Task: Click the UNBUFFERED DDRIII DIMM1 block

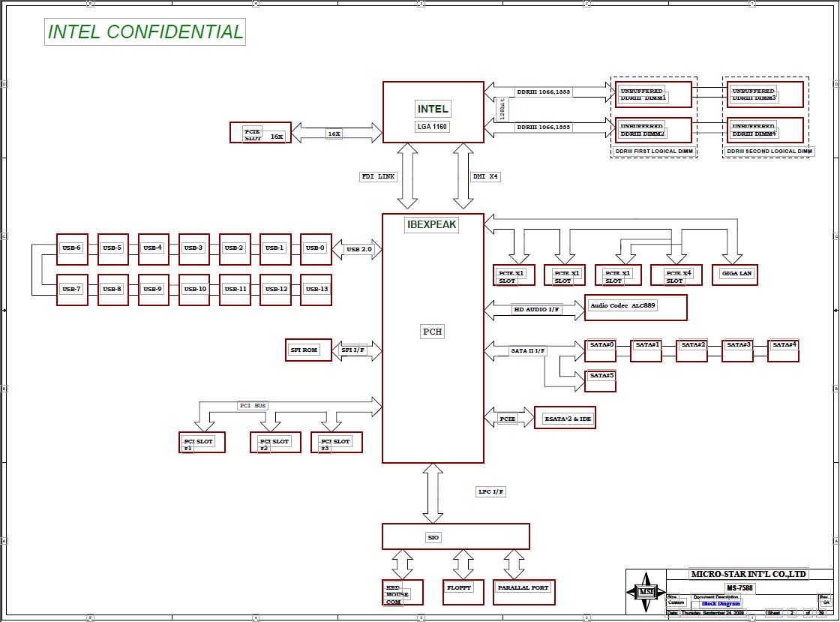Action: 653,95
